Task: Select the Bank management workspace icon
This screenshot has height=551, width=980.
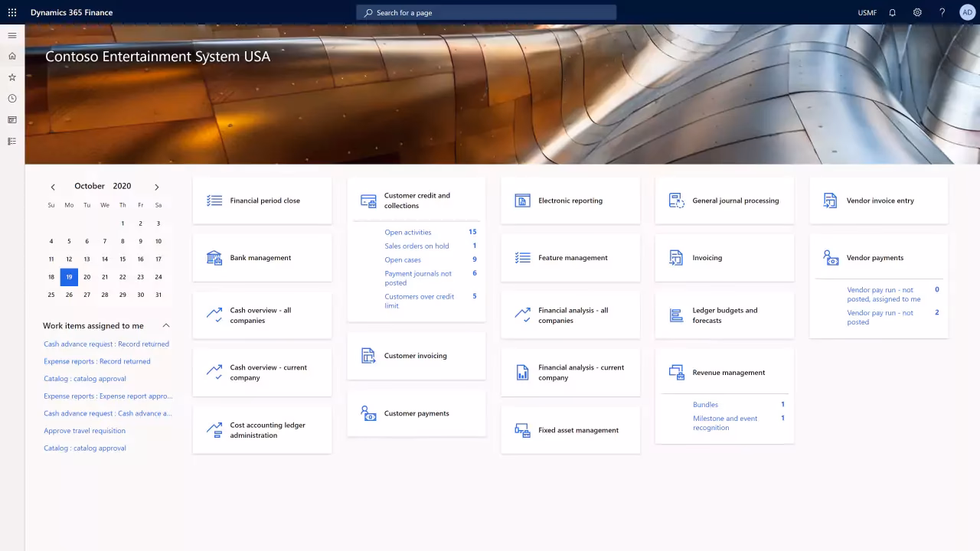Action: [216, 257]
